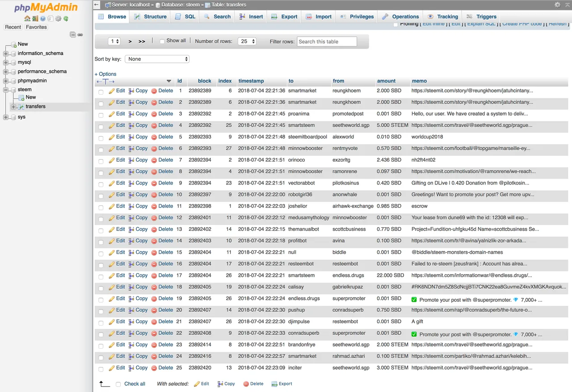Screen dimensions: 572x392
Task: Collapse all tree nodes with minus icon
Action: point(73,35)
